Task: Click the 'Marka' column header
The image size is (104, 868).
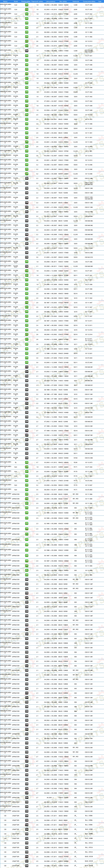Action: coord(5,1)
